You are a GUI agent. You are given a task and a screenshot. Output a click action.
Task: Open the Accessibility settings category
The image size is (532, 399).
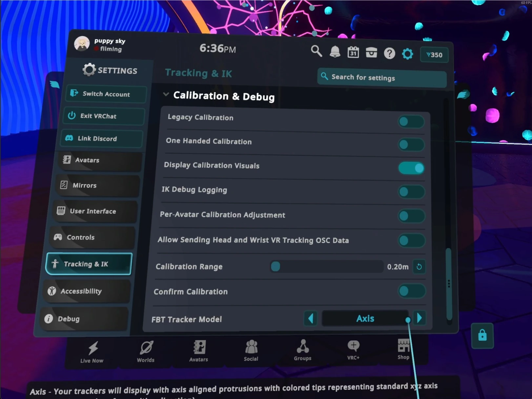[86, 291]
